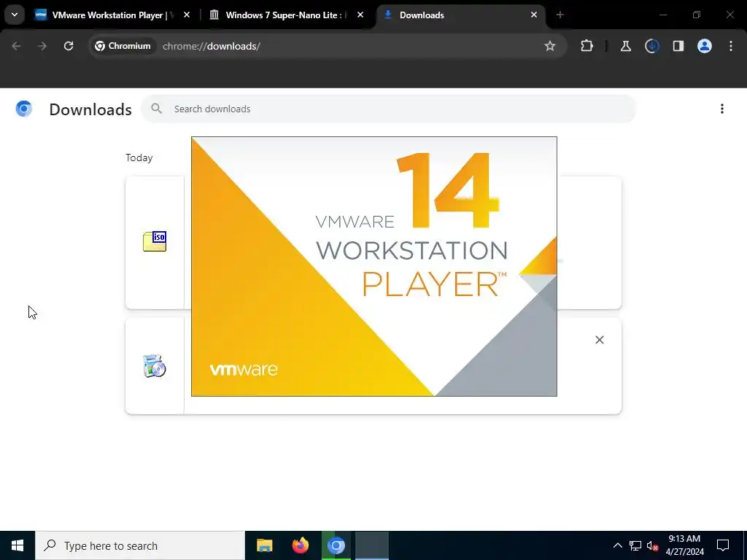The width and height of the screenshot is (747, 560).
Task: Open Chrome Labs flask icon
Action: click(x=625, y=46)
